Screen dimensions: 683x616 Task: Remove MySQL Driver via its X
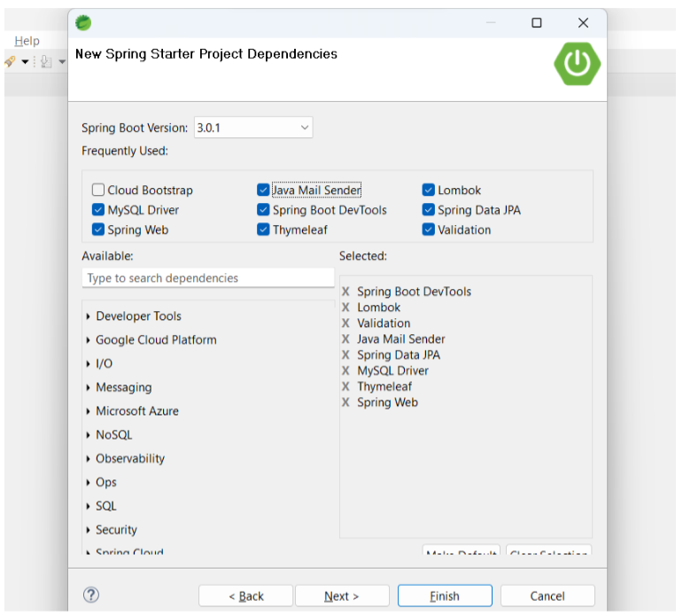click(345, 370)
